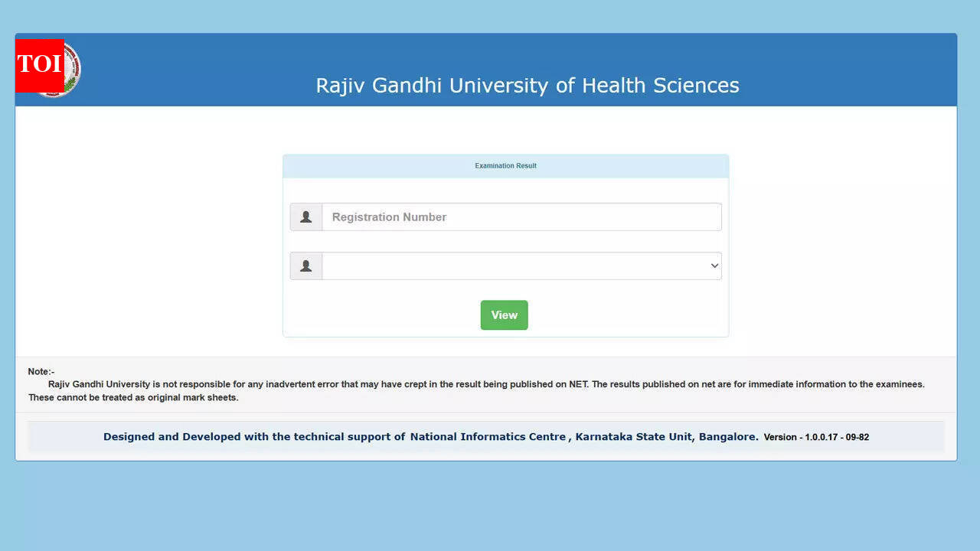
Task: Click the Version 1.0.0.17 text
Action: click(x=816, y=437)
